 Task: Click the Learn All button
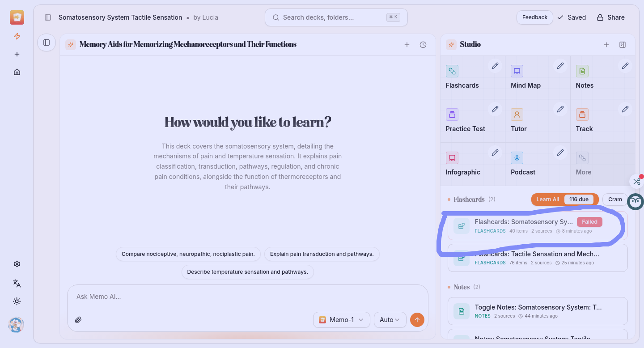(547, 199)
